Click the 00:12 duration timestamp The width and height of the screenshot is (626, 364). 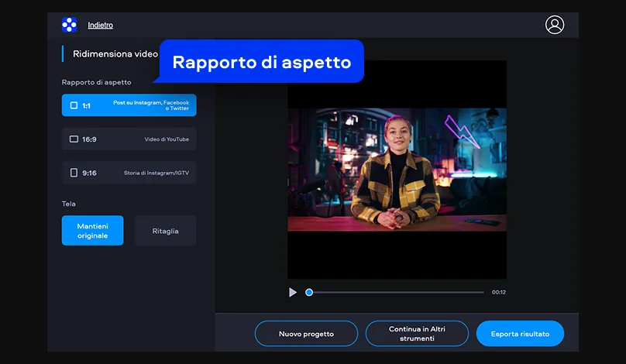pyautogui.click(x=498, y=292)
